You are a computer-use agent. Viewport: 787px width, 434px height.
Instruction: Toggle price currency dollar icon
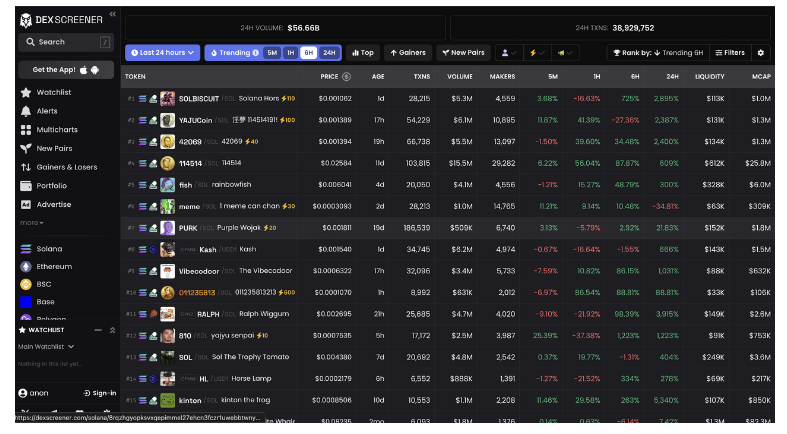(346, 77)
